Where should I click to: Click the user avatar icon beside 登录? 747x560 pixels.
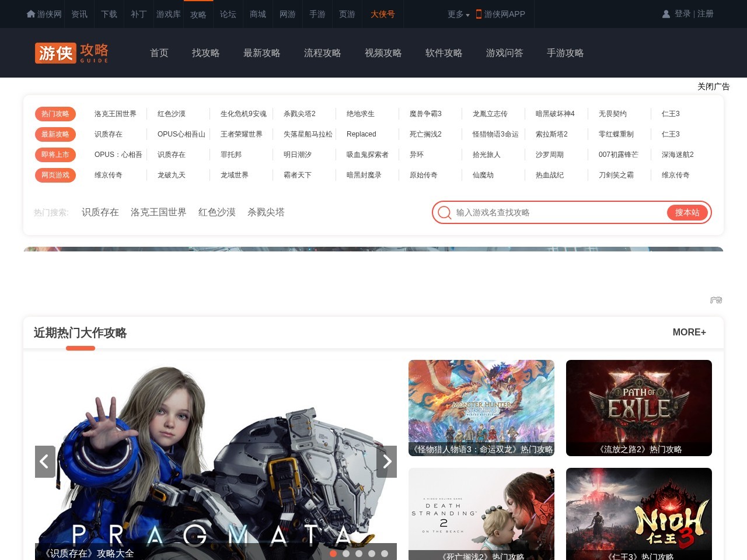tap(666, 14)
